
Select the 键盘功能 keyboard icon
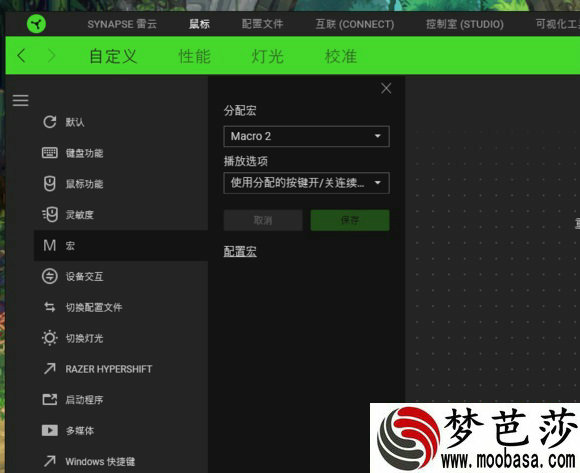coord(50,153)
